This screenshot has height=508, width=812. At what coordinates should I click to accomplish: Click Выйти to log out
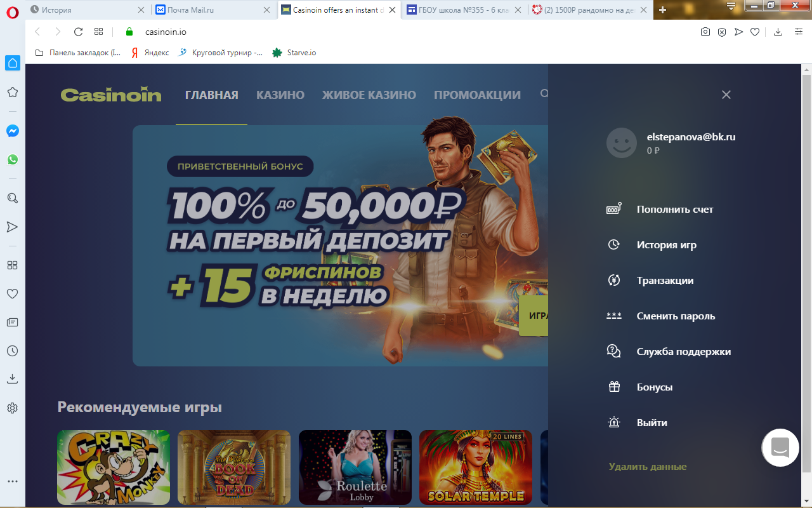[x=652, y=422]
